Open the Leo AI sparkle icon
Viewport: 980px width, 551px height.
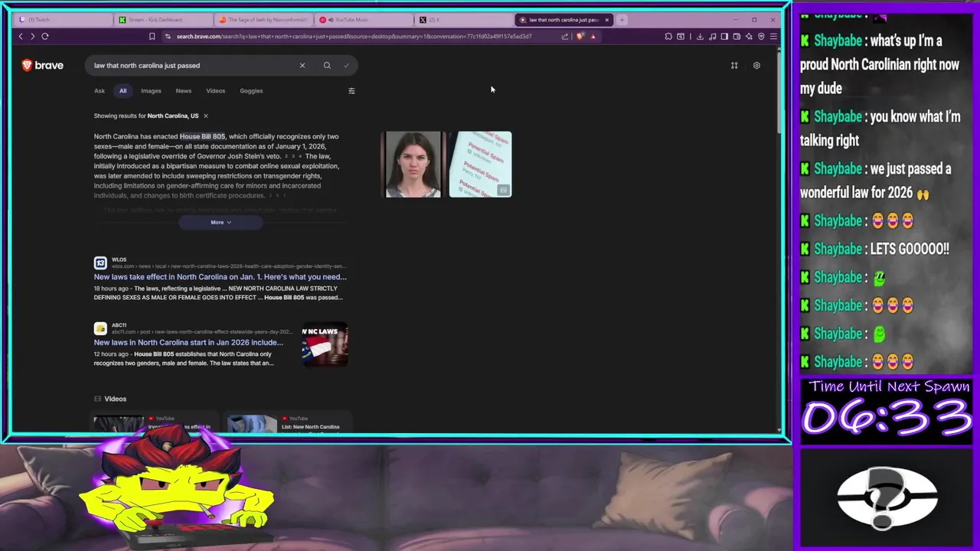tap(749, 36)
